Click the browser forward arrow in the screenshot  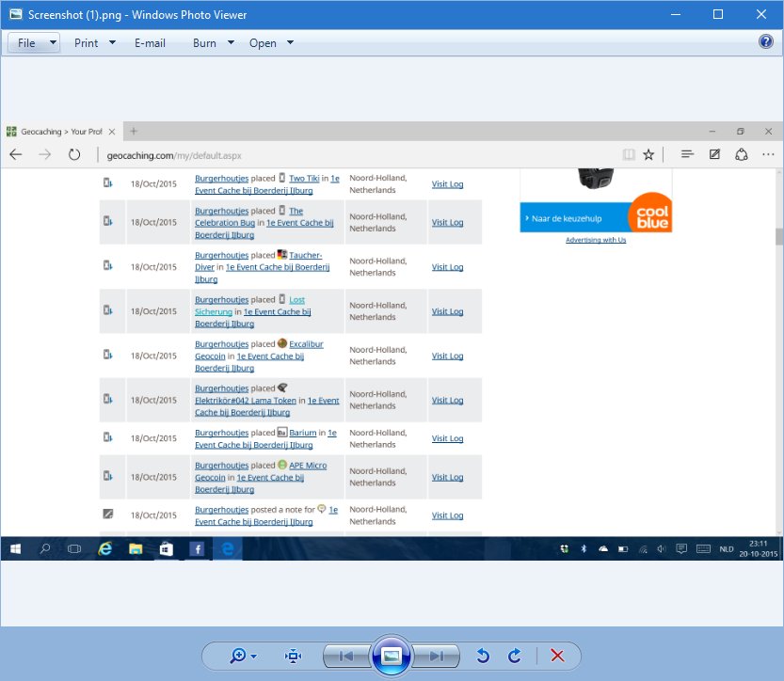pos(45,155)
